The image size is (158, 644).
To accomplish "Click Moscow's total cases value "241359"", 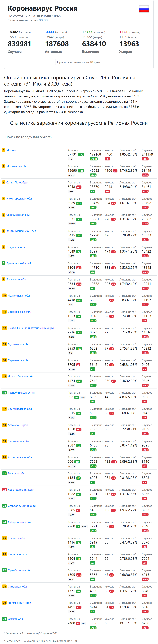I will coord(147,155).
